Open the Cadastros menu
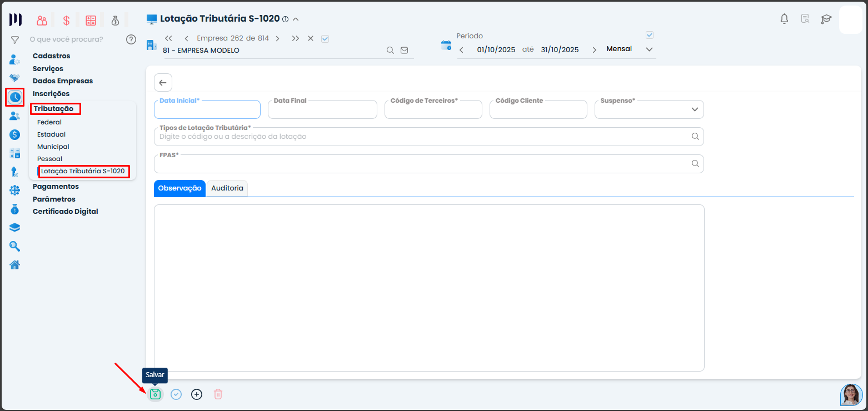Image resolution: width=868 pixels, height=411 pixels. pos(52,56)
